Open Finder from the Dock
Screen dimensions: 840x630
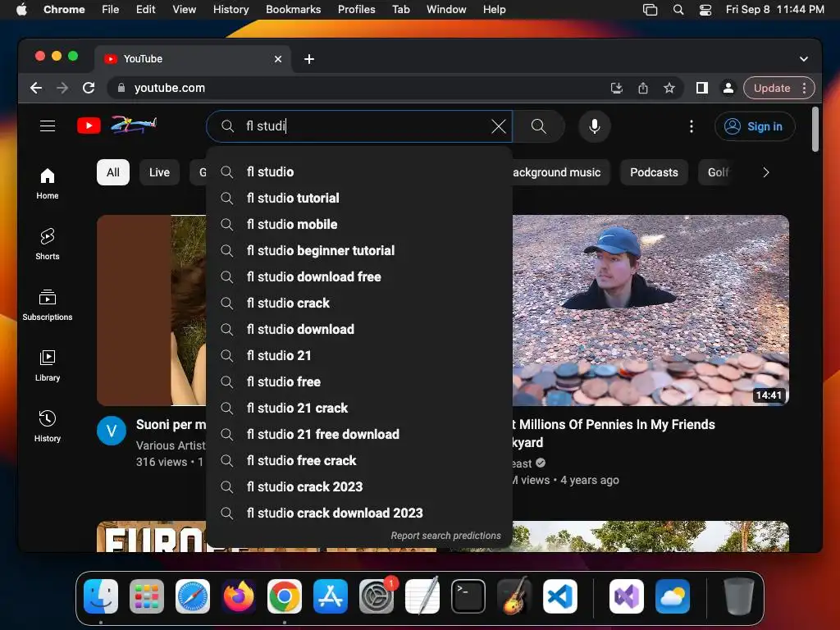coord(101,596)
